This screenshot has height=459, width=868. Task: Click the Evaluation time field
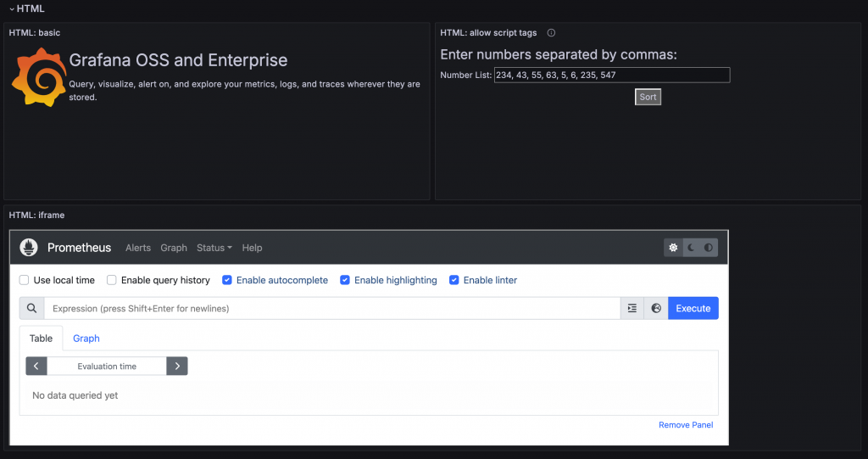point(107,366)
